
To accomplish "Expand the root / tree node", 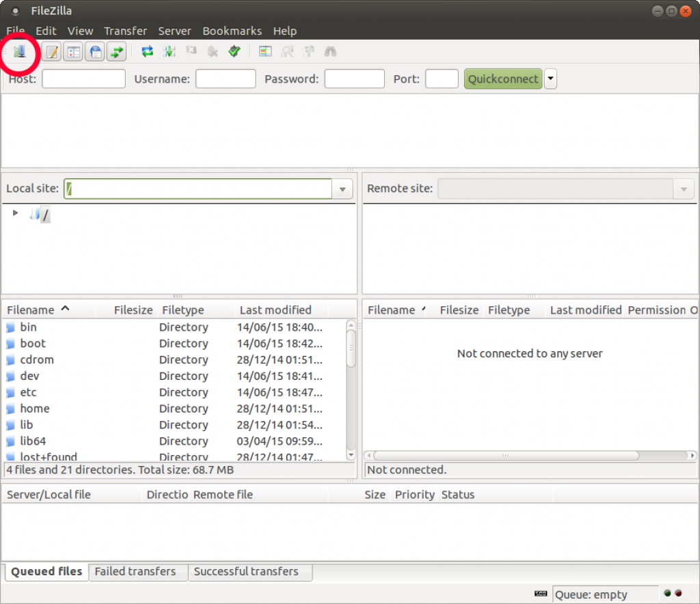I will pos(16,213).
